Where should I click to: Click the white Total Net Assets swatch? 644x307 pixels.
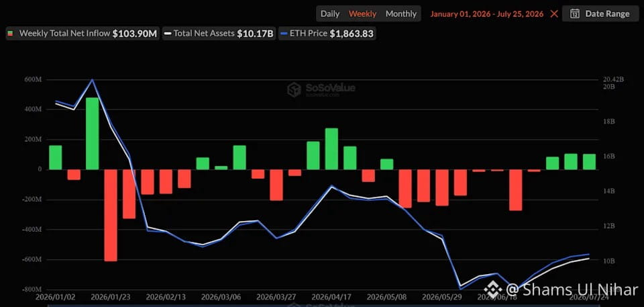(x=168, y=34)
